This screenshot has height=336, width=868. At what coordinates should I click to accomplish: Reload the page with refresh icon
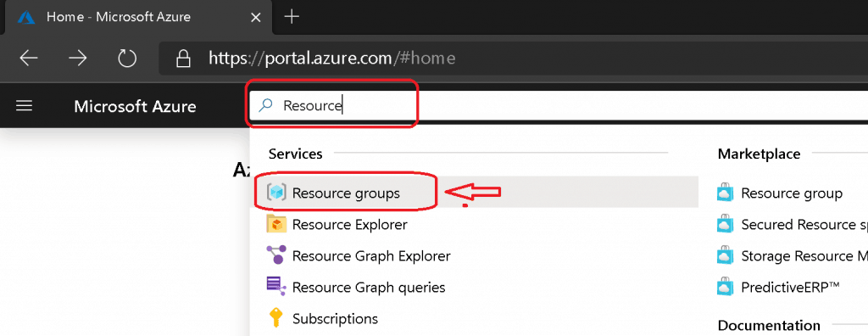[127, 59]
